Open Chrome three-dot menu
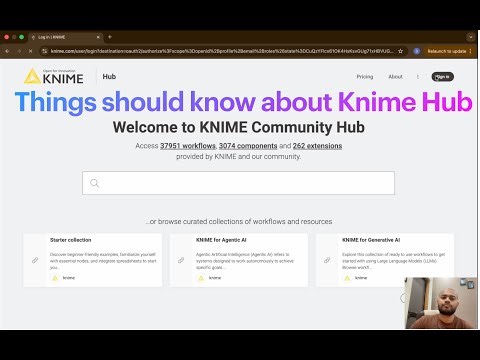 coord(470,51)
